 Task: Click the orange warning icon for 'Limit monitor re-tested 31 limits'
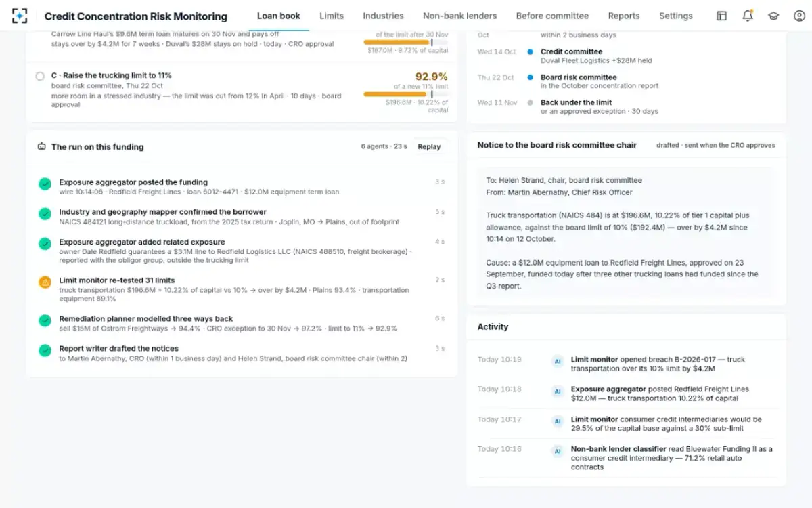[x=45, y=282]
